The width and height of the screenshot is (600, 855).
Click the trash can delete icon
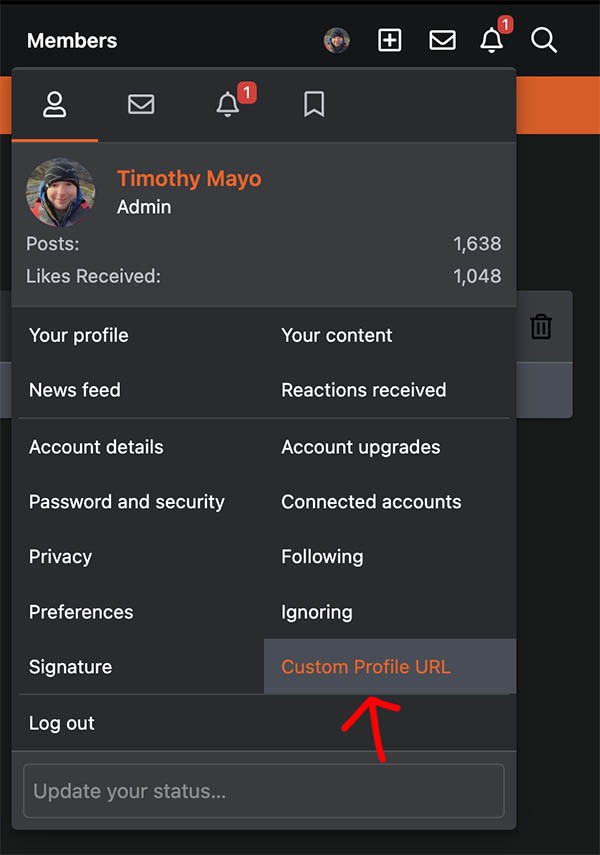tap(541, 327)
